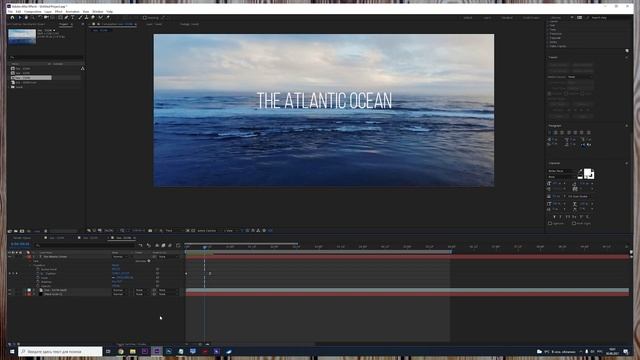Click right-align text icon in Paragraph panel
The width and height of the screenshot is (640, 360).
click(x=562, y=133)
